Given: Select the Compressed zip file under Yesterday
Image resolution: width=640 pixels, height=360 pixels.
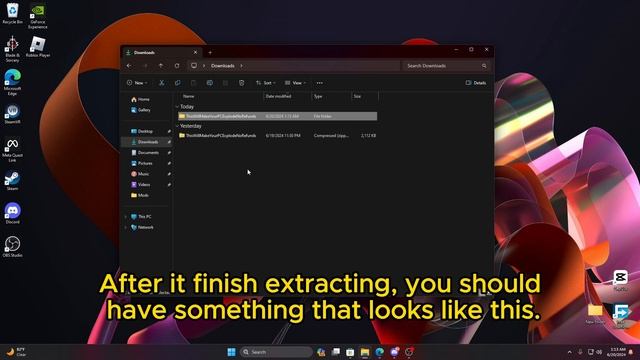Looking at the screenshot, I should click(x=278, y=136).
